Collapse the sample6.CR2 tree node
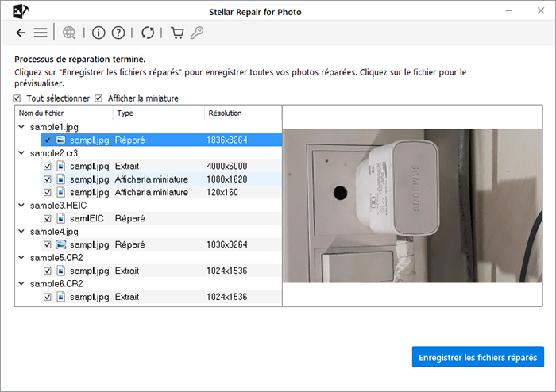 (x=21, y=283)
